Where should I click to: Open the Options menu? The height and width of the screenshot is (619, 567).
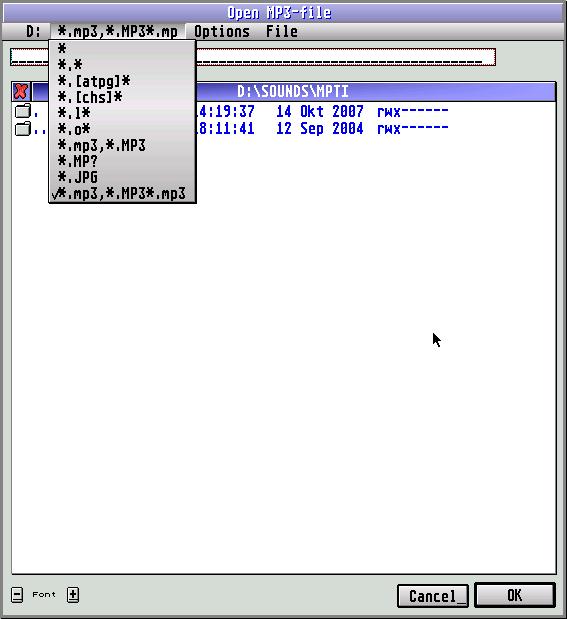coord(222,31)
